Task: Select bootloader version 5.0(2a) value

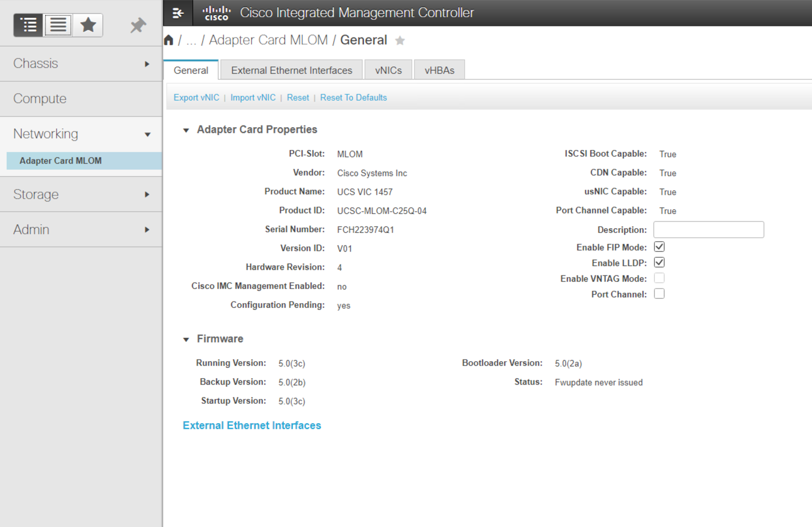Action: [x=568, y=363]
